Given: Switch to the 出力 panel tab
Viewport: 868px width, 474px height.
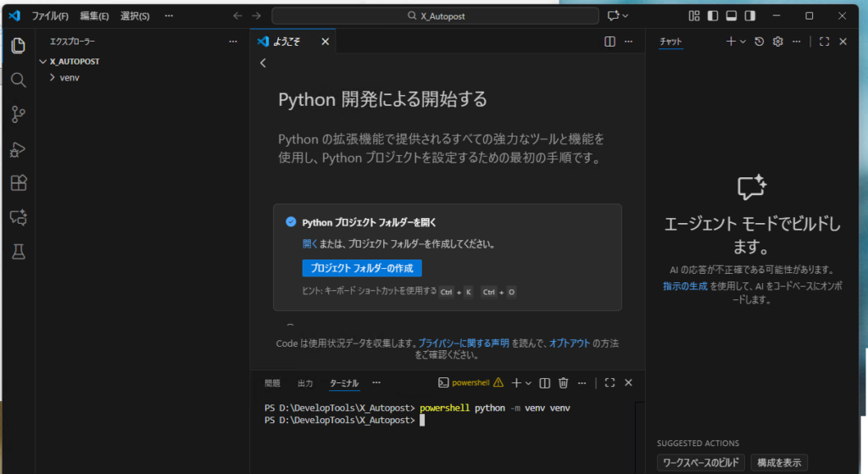Looking at the screenshot, I should (304, 383).
